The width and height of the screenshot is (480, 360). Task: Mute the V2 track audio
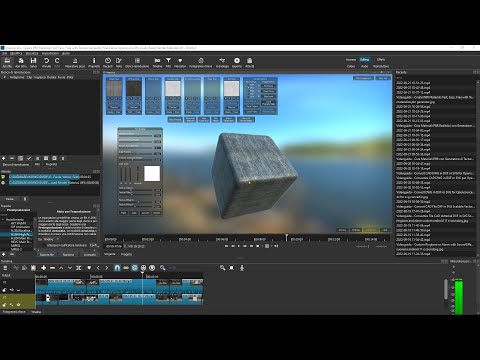(12, 290)
